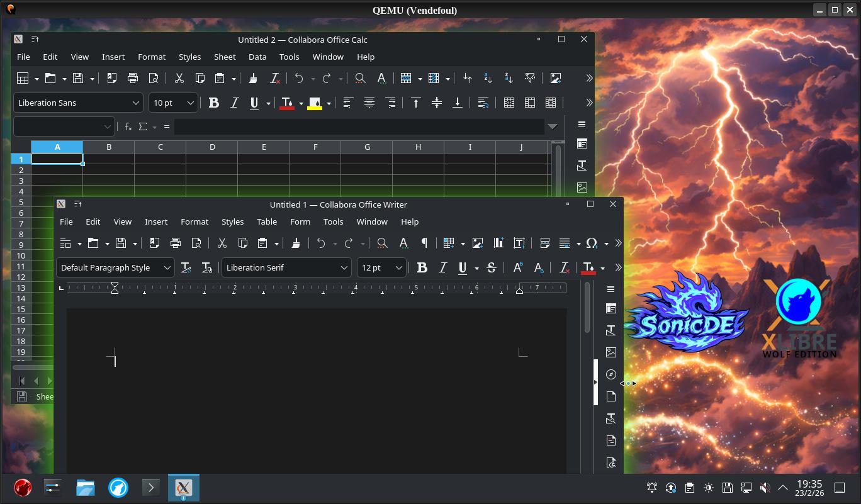Open the Liberation Serif font dropdown
Viewport: 861px width, 504px height.
tap(344, 267)
